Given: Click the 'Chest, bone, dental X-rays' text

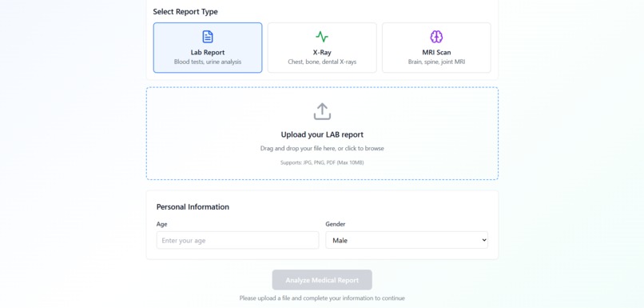Looking at the screenshot, I should (322, 62).
